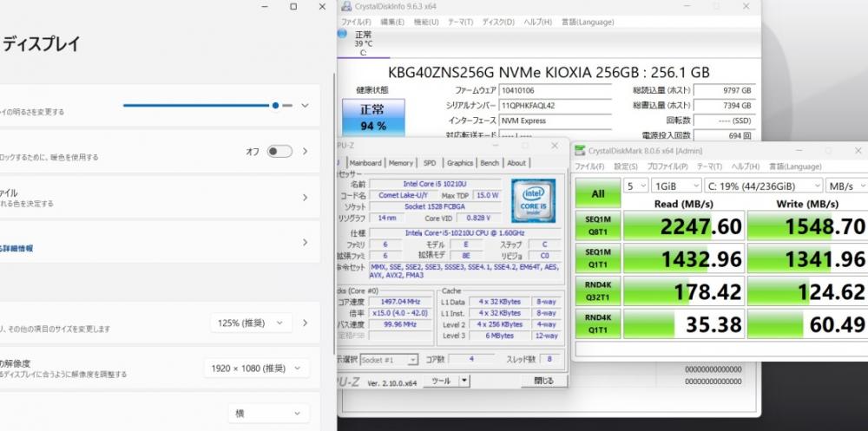This screenshot has height=431, width=868.
Task: Open 言語(Language) menu in CrystalDiskMark
Action: pos(795,167)
